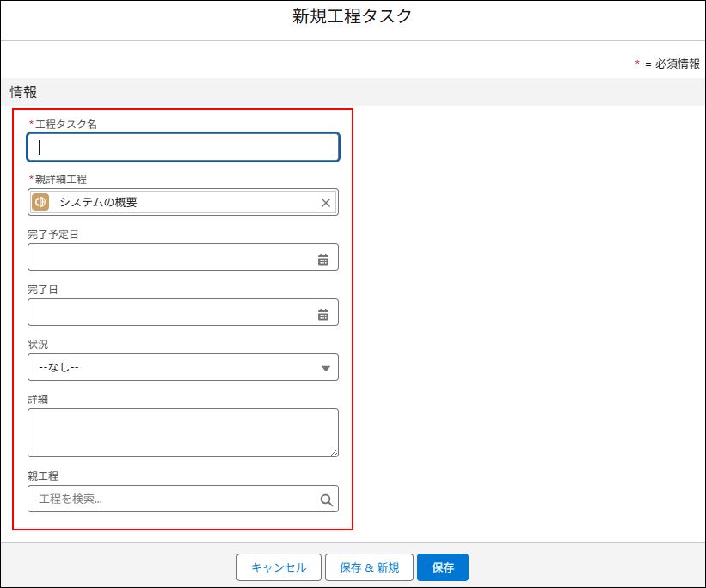Expand the 状況 dropdown arrow
Screen dimensions: 706x588
[x=325, y=368]
